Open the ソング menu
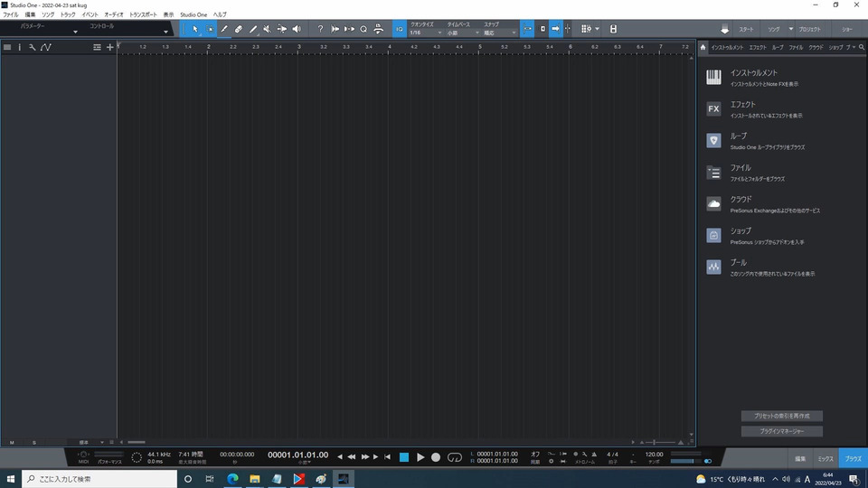 click(x=48, y=14)
